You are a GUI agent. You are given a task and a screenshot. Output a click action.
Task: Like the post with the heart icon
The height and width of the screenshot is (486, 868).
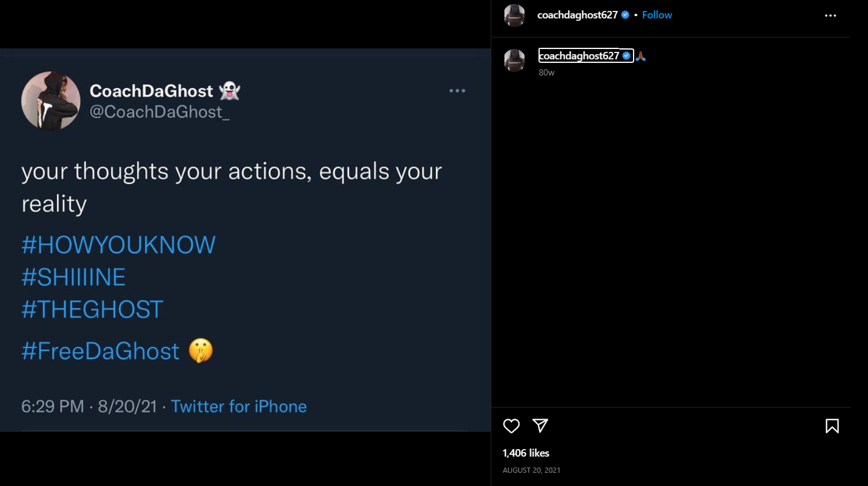pos(511,426)
